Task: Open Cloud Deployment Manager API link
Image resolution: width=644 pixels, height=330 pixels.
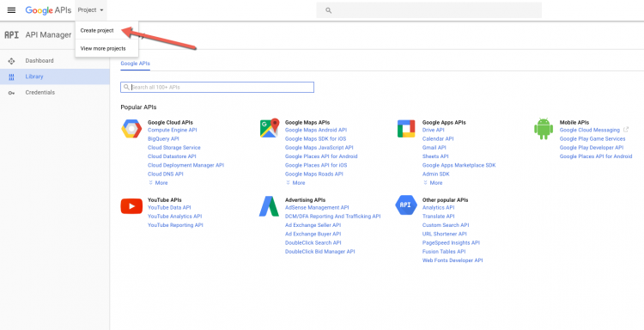Action: click(x=185, y=165)
